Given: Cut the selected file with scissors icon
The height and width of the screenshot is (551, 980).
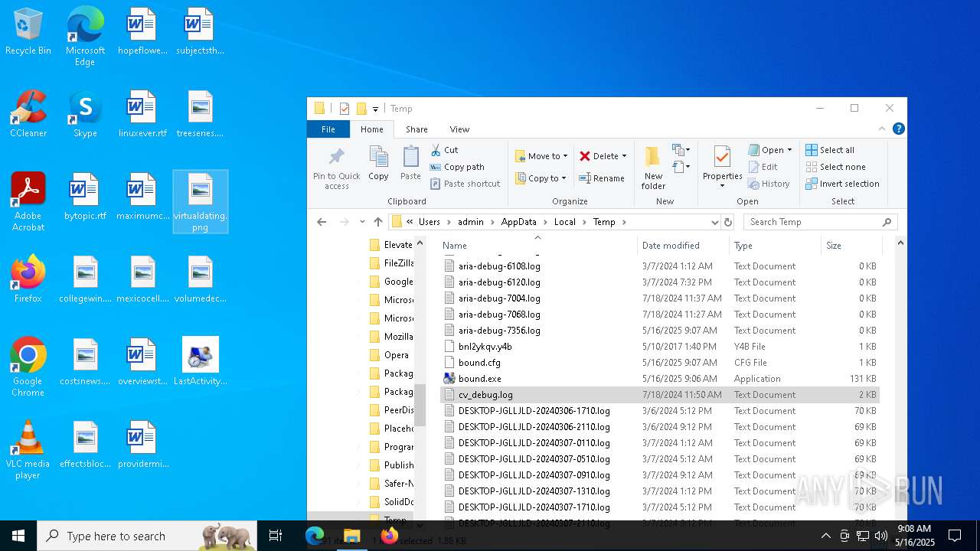Looking at the screenshot, I should [444, 150].
